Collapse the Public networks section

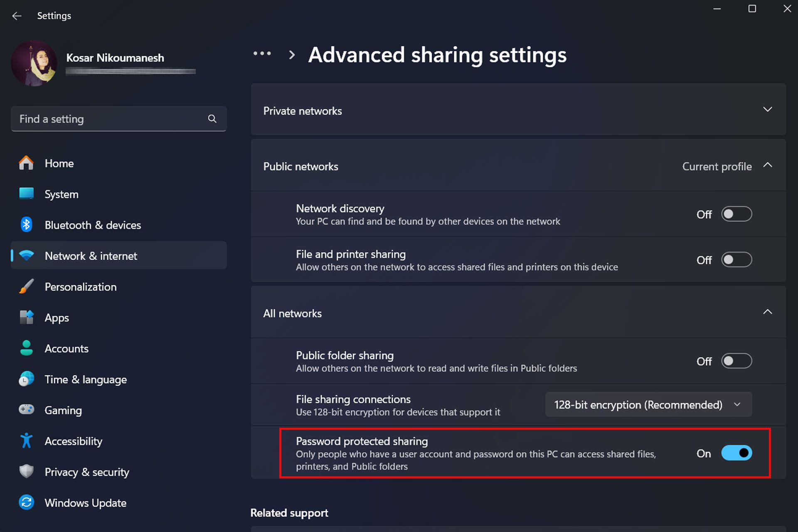(x=768, y=166)
